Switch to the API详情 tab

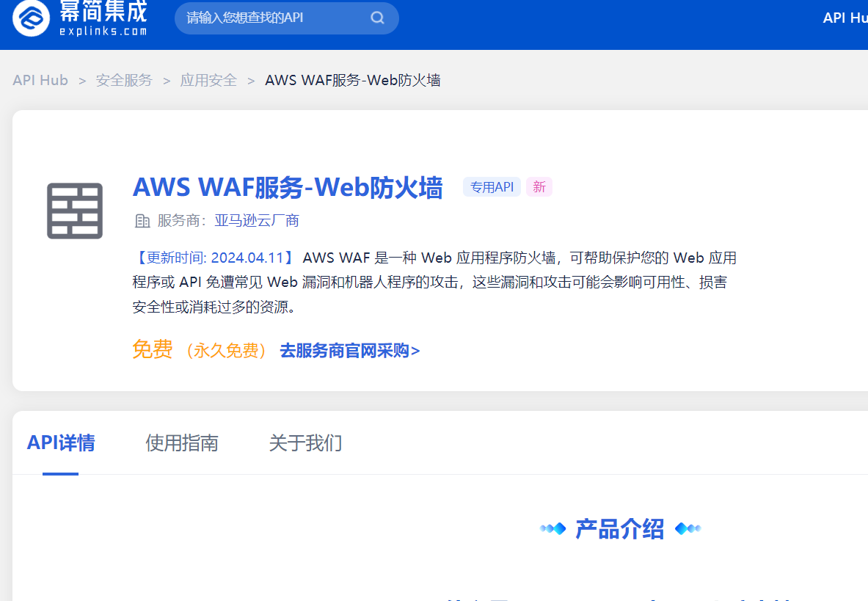[61, 442]
